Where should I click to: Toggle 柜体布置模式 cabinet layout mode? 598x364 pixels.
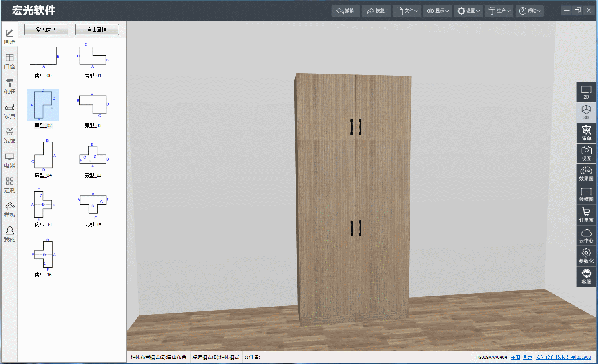pyautogui.click(x=158, y=357)
